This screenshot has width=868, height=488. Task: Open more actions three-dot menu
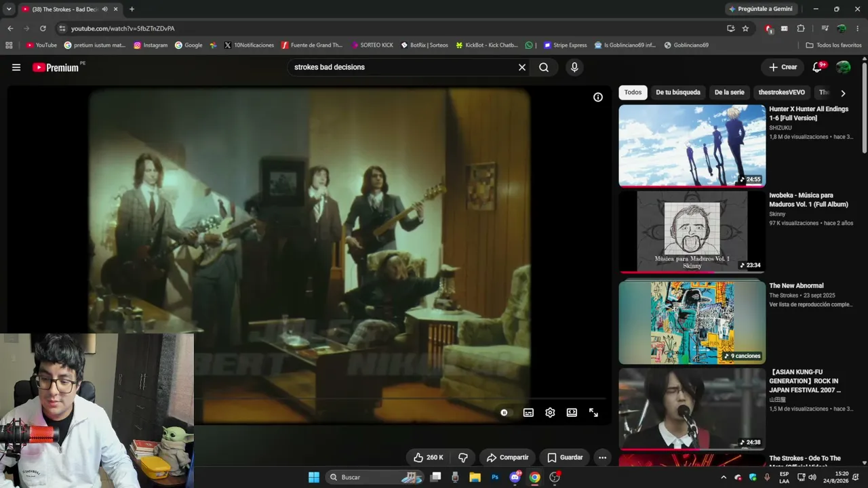click(602, 457)
